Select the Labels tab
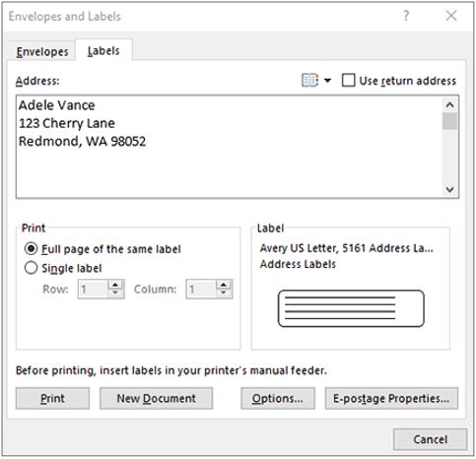The height and width of the screenshot is (459, 476). (x=103, y=51)
